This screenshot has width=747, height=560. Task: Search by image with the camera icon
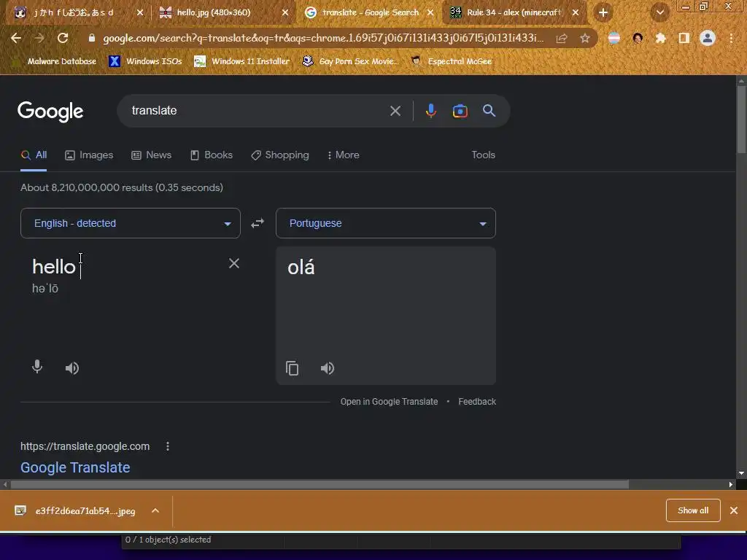(x=460, y=111)
